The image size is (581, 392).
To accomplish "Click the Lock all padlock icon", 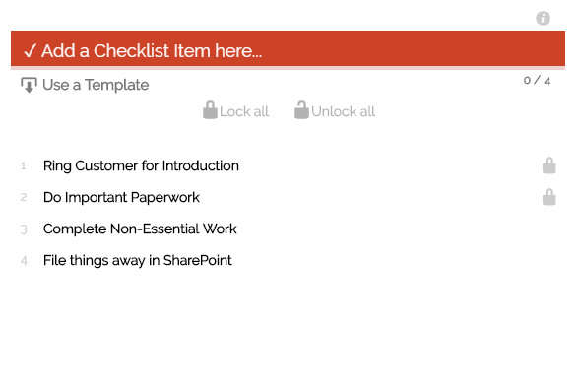I will pos(210,110).
